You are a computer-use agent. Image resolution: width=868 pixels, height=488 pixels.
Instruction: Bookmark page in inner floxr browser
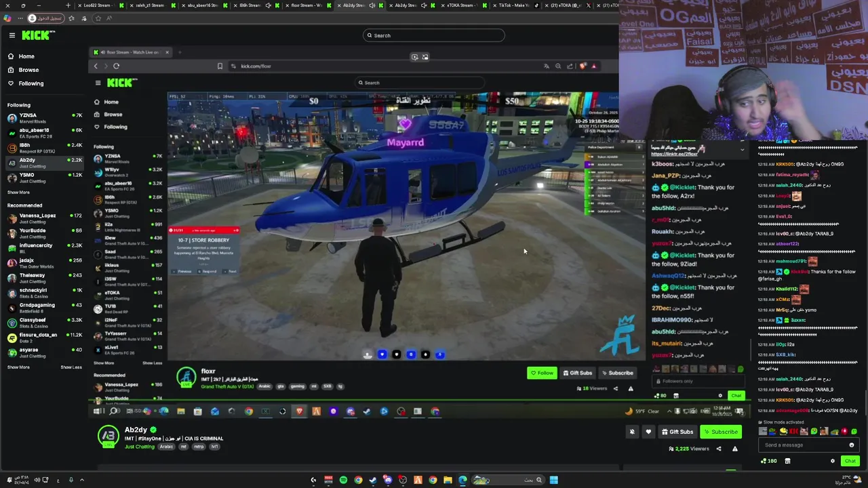click(220, 66)
